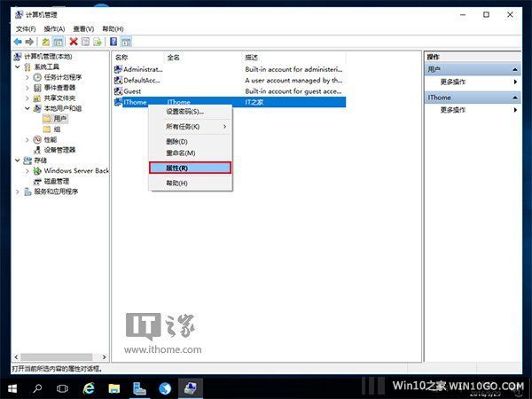Screen dimensions: 532x399
Task: Expand the 任务计划程序 tree node
Action: 27,77
